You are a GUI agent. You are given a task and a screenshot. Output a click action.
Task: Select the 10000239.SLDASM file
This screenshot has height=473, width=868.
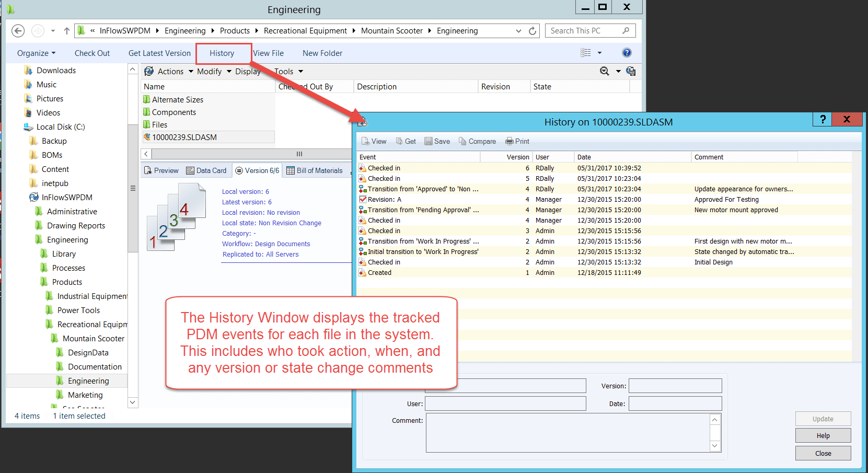coord(184,137)
